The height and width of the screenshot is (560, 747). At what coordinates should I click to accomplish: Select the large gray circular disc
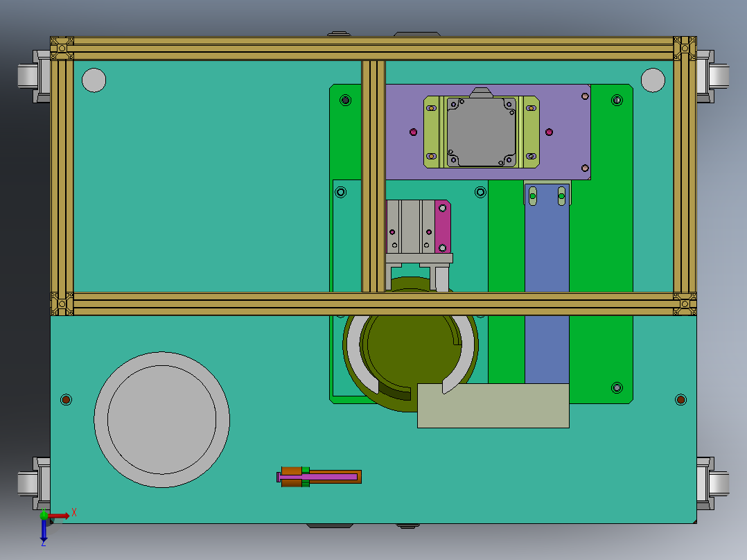click(x=162, y=420)
